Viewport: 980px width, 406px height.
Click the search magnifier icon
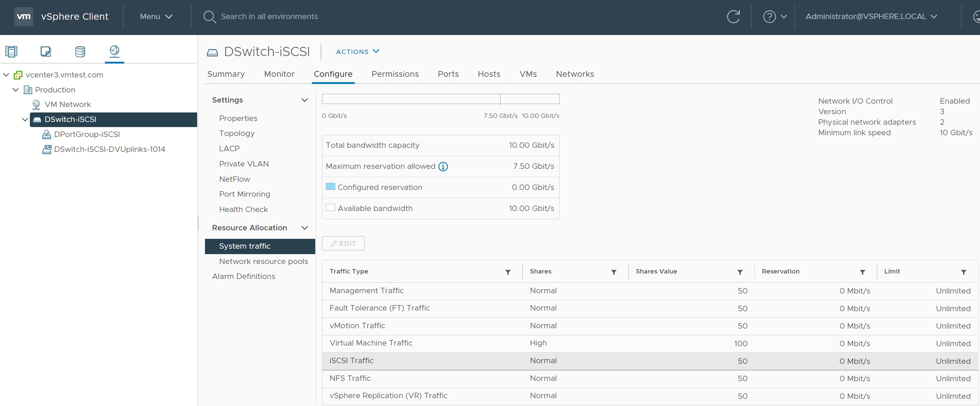pos(209,16)
